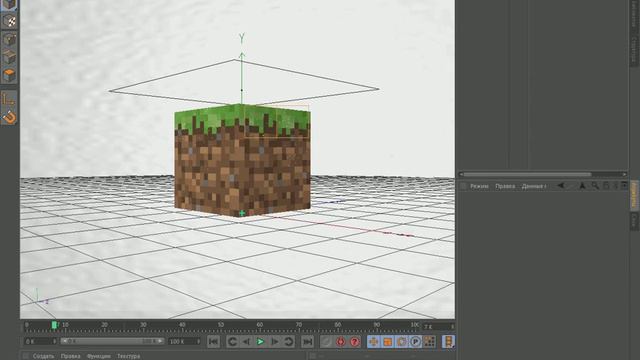Click the green Y axis arrow handle

click(x=242, y=56)
